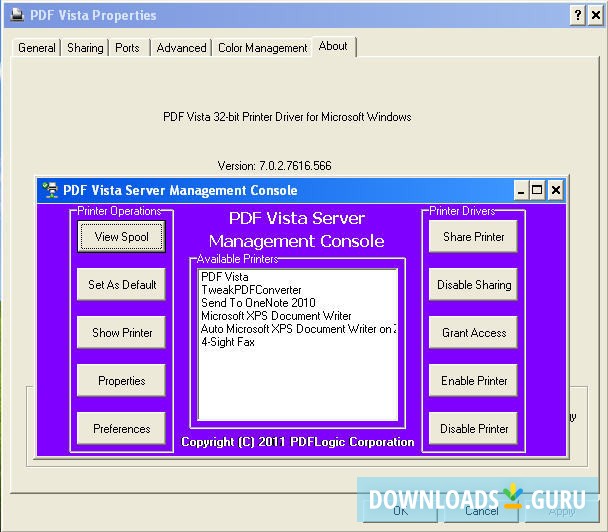Image resolution: width=608 pixels, height=532 pixels.
Task: Click the 32-bit Printer Driver description text
Action: 287,117
